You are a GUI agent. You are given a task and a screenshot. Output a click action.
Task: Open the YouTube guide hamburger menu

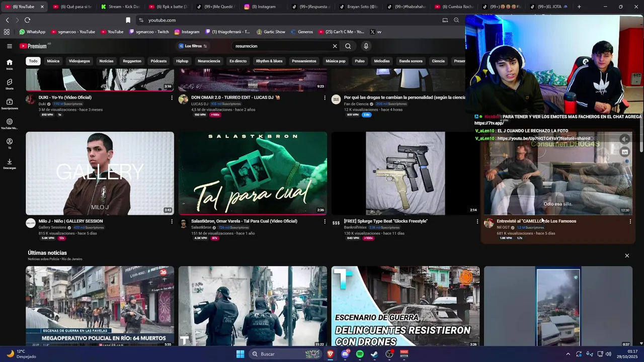(x=9, y=46)
